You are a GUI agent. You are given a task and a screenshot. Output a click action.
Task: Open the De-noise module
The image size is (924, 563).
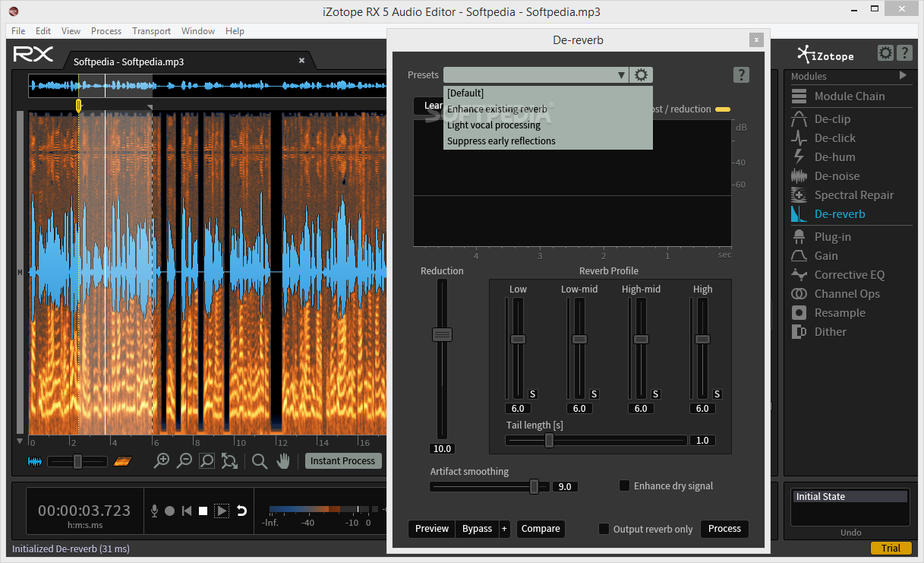click(825, 176)
